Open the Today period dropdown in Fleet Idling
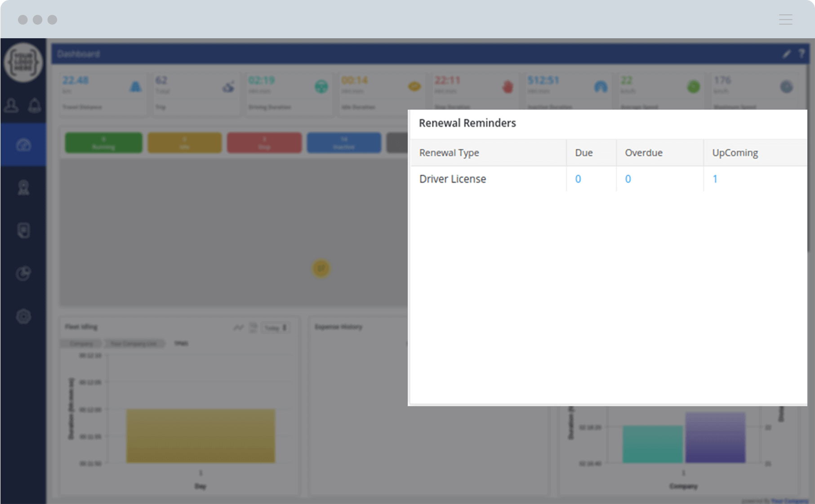This screenshot has width=815, height=504. coord(276,328)
